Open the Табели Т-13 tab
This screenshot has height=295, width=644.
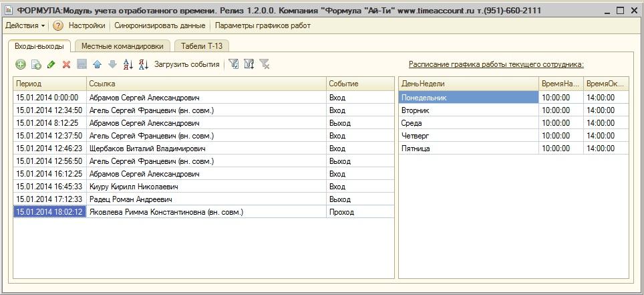tap(201, 46)
